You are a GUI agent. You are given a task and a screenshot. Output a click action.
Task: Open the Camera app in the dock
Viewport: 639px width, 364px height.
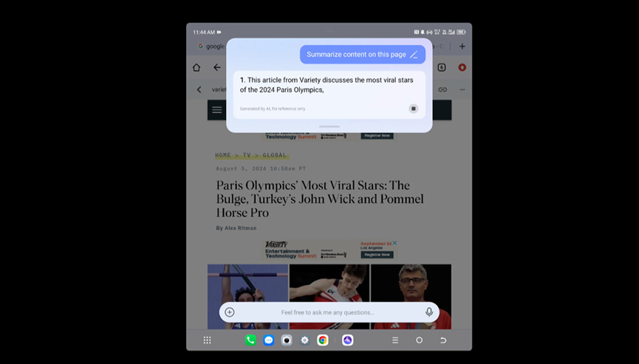(x=287, y=340)
